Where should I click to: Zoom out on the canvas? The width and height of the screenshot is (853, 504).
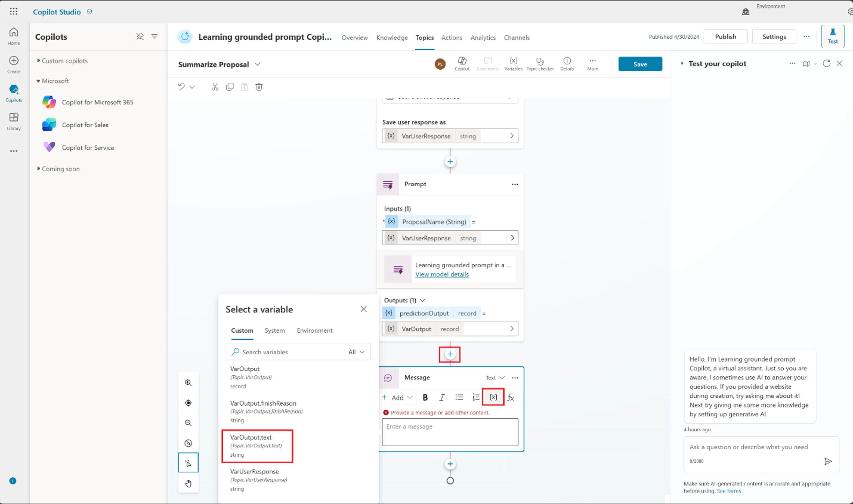coord(188,423)
